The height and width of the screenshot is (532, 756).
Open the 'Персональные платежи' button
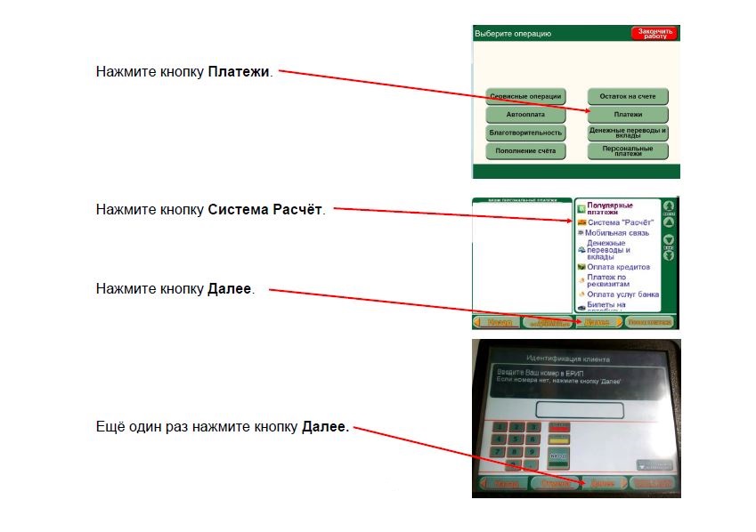628,151
